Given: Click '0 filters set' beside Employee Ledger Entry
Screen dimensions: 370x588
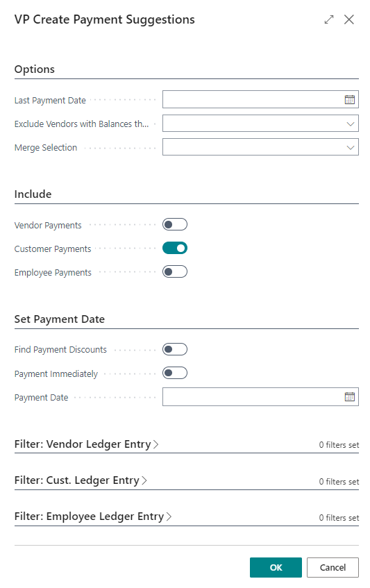Looking at the screenshot, I should [x=339, y=517].
